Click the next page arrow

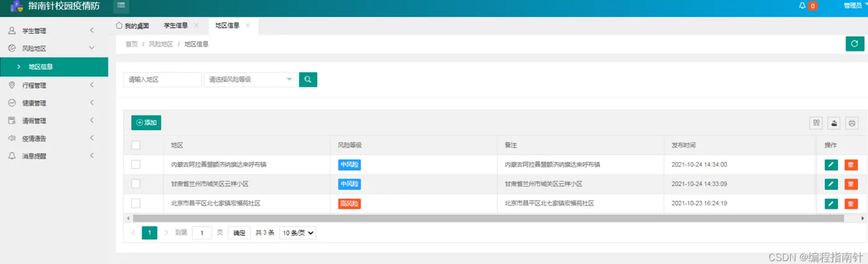coord(166,233)
